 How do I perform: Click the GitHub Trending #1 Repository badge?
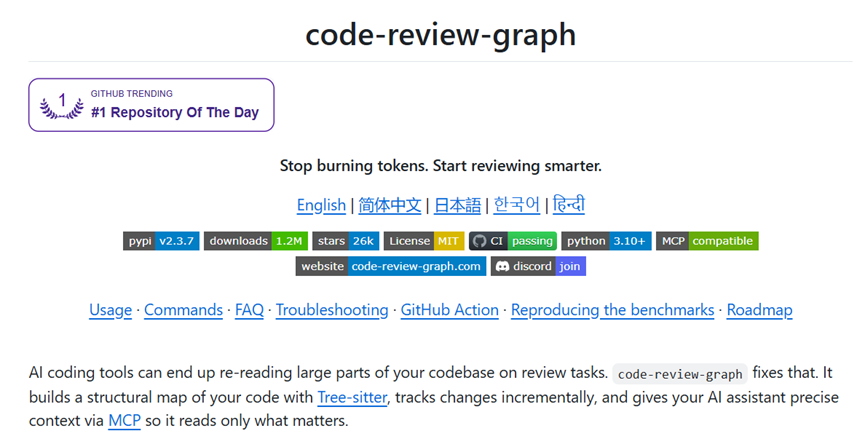point(151,105)
